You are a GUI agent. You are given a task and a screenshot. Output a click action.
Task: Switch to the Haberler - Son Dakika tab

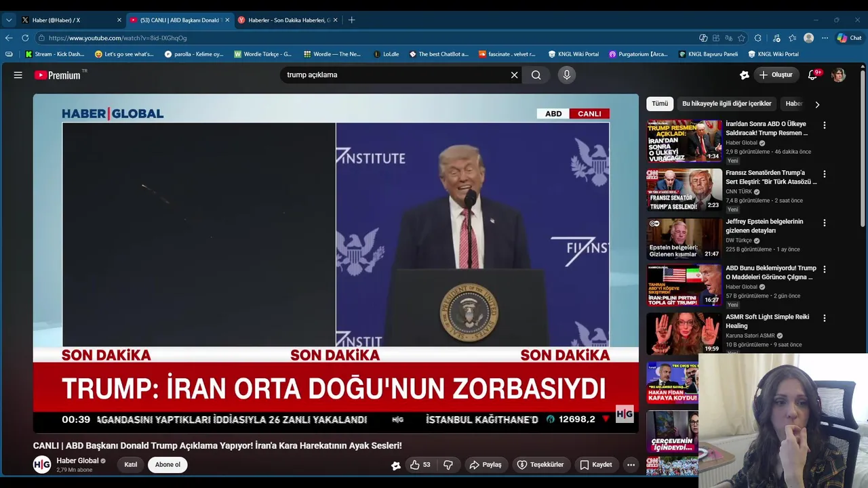[288, 20]
